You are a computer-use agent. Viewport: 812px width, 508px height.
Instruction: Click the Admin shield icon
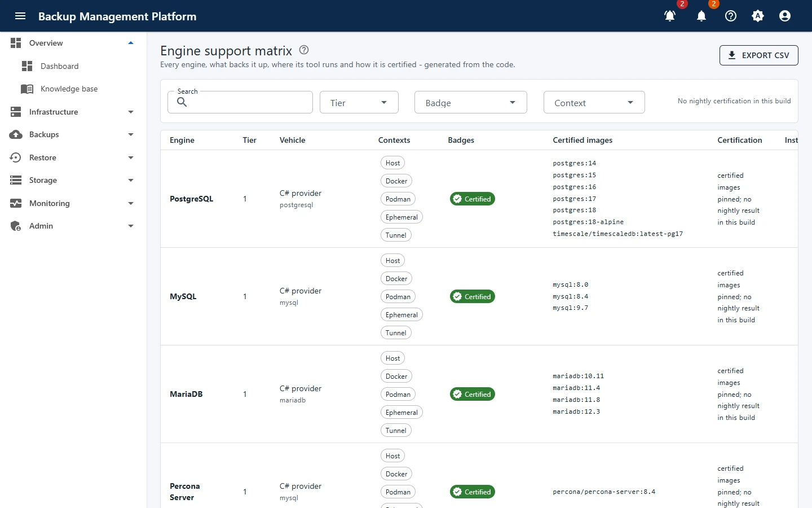tap(16, 226)
